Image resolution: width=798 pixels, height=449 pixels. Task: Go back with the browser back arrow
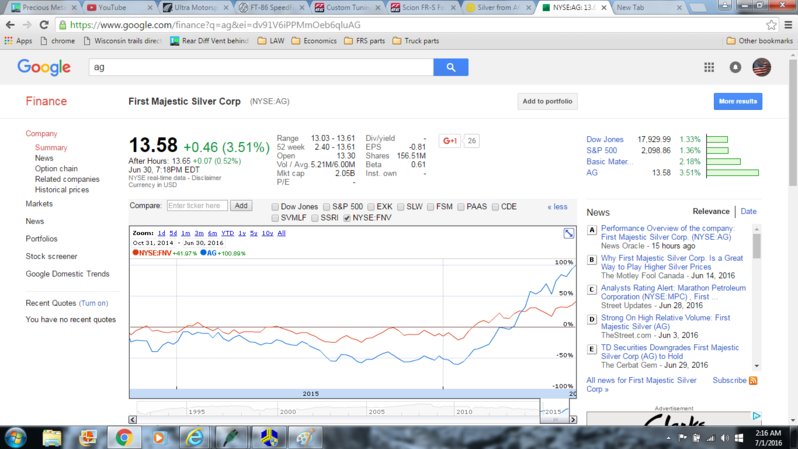tap(10, 25)
